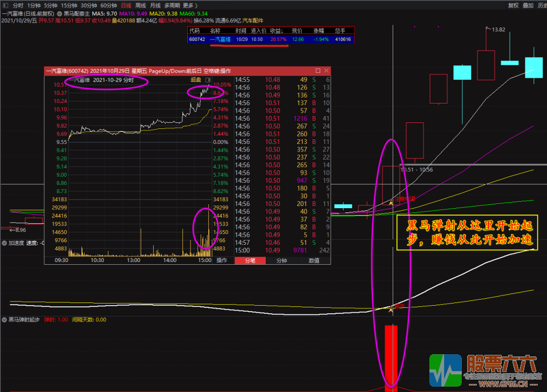The width and height of the screenshot is (547, 392).
Task: Sort by the 代码 column header
Action: point(194,31)
